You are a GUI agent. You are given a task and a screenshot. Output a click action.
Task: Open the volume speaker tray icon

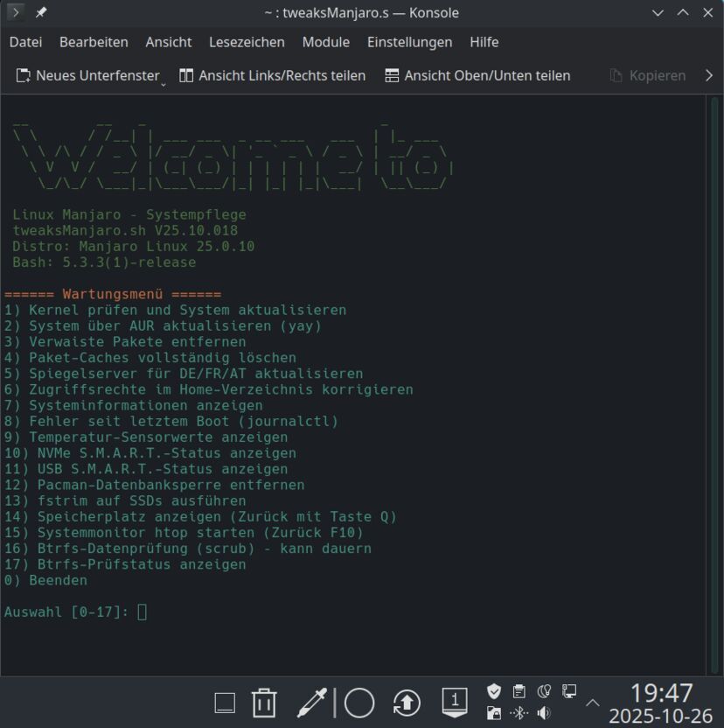[x=543, y=713]
